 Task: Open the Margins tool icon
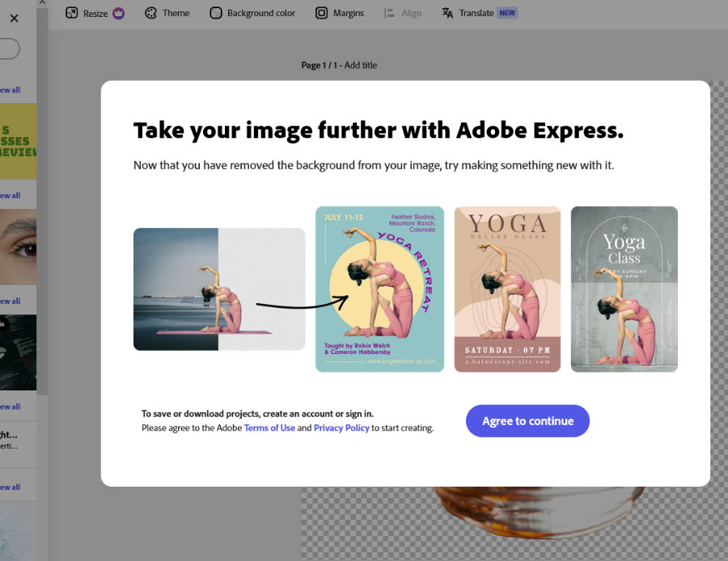321,13
